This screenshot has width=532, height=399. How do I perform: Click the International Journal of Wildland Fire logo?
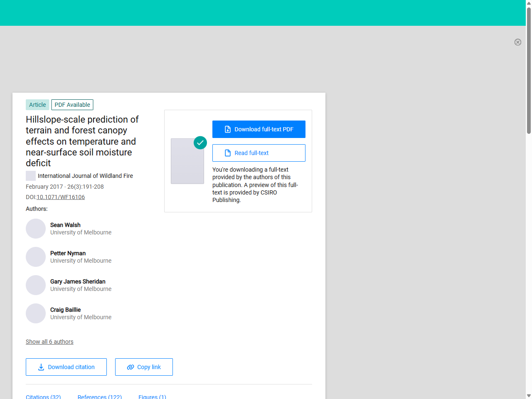pos(31,176)
